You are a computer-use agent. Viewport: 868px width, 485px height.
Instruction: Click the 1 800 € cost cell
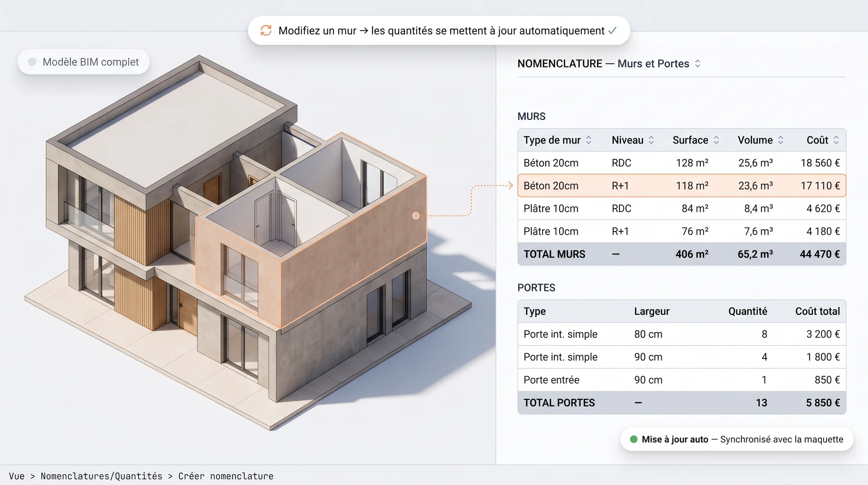(x=823, y=357)
